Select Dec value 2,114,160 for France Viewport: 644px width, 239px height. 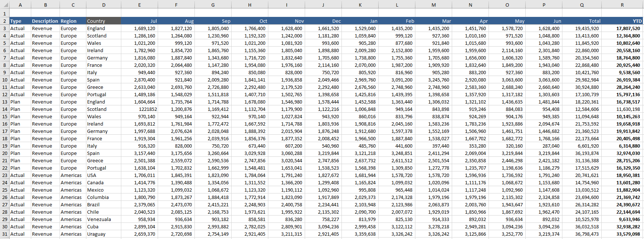[x=323, y=65]
